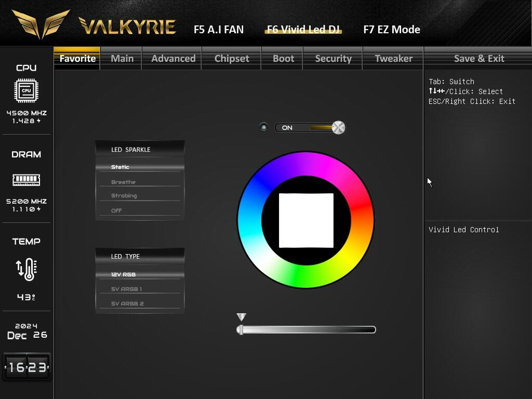Click the flip clock display

click(26, 367)
